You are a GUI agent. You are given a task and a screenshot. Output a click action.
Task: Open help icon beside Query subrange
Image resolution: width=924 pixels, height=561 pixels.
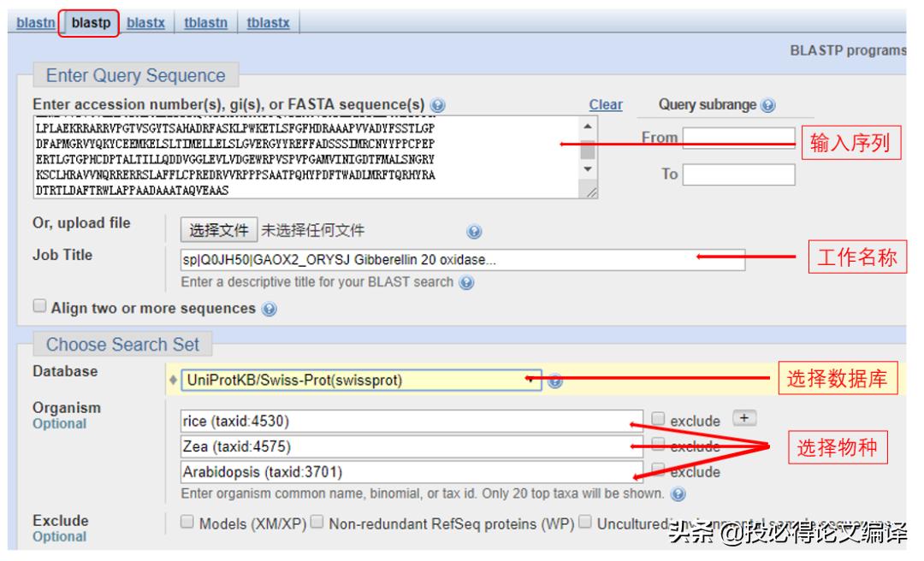click(767, 105)
